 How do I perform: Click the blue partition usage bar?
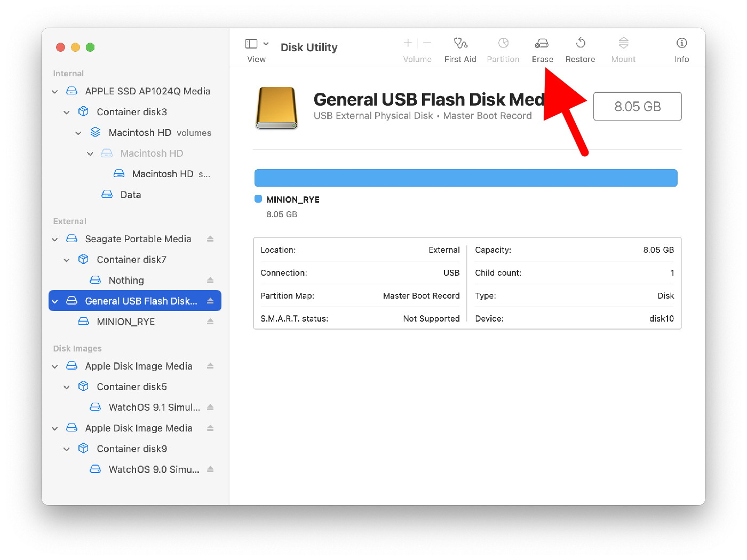pos(466,178)
